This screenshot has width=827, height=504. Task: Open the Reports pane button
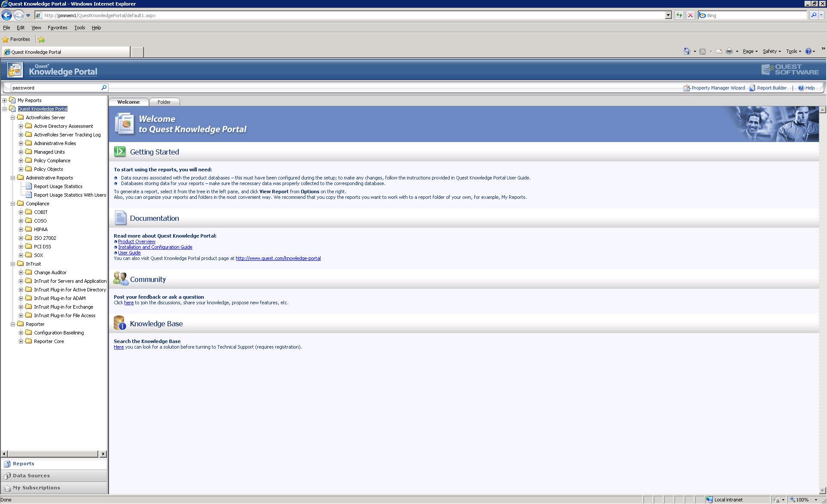pos(54,464)
